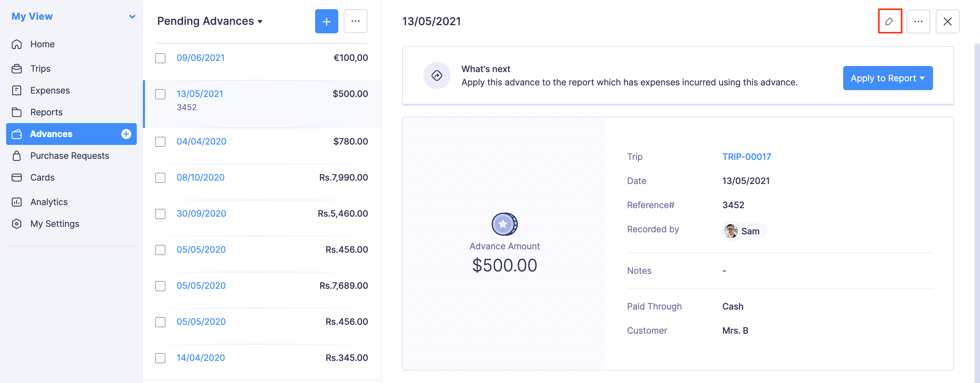
Task: Open the ellipsis menu next to Pending Advances
Action: point(355,21)
